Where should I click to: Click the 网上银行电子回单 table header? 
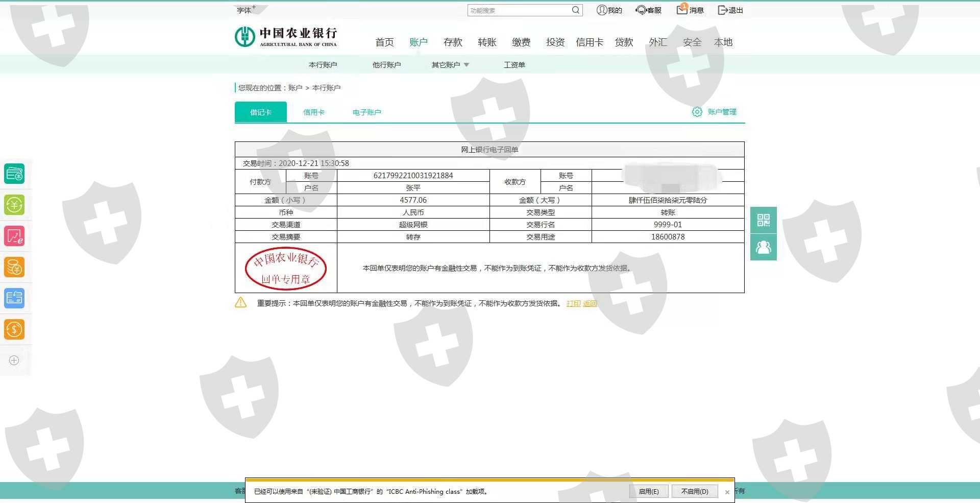[x=489, y=150]
